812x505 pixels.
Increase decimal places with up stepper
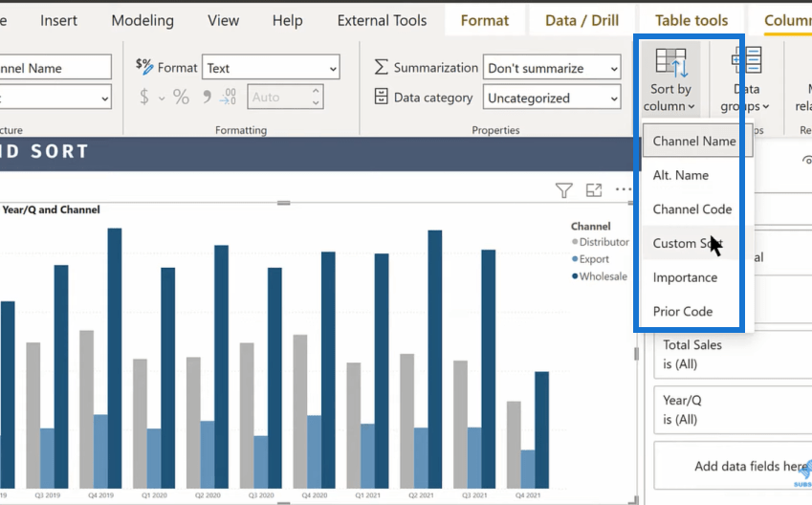(316, 91)
